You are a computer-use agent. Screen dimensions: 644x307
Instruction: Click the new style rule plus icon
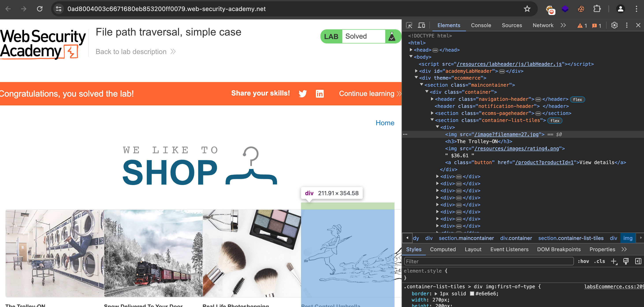tap(614, 262)
